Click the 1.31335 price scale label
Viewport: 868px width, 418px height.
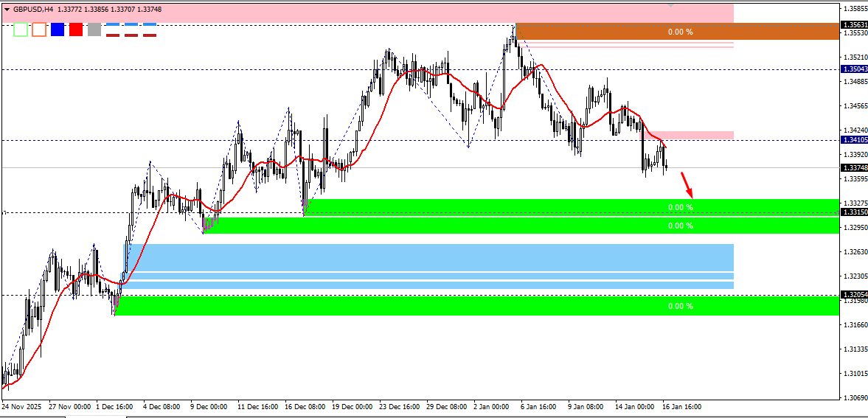[855, 349]
